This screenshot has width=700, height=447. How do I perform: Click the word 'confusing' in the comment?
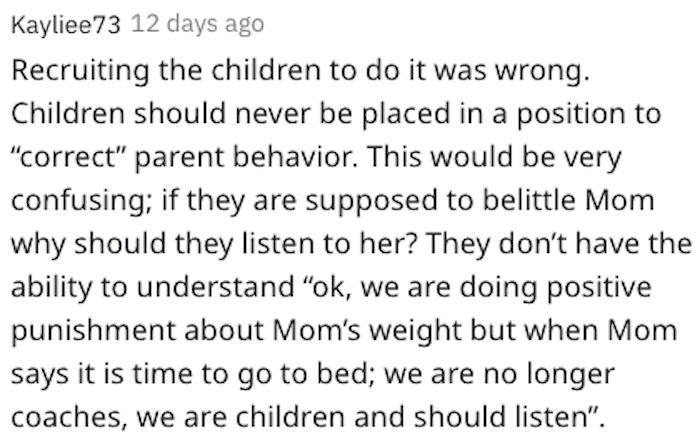click(x=79, y=202)
